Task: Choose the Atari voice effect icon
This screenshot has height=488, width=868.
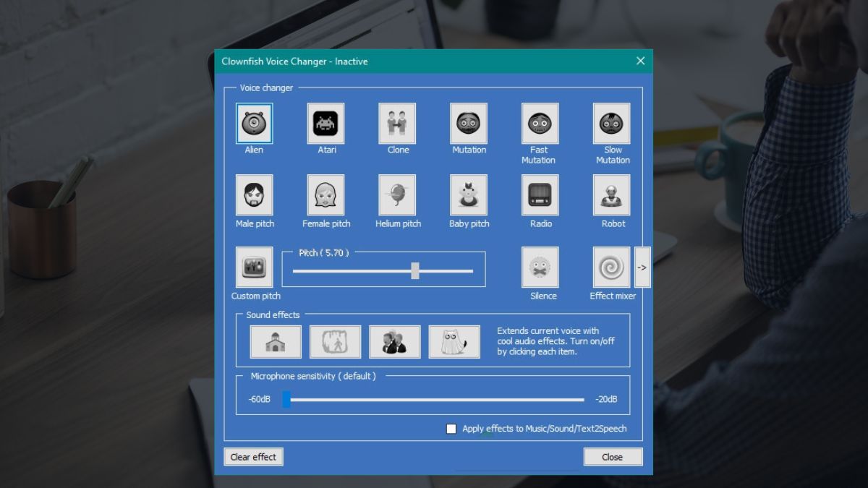Action: (325, 123)
